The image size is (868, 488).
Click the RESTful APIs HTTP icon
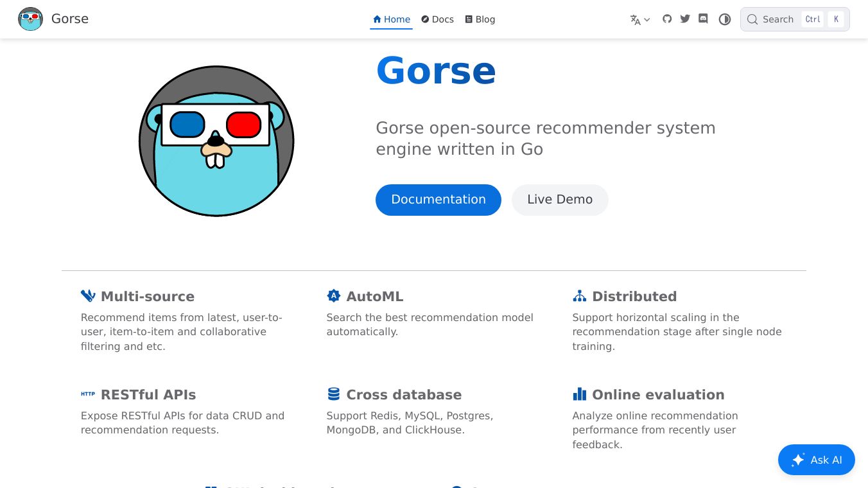click(88, 394)
